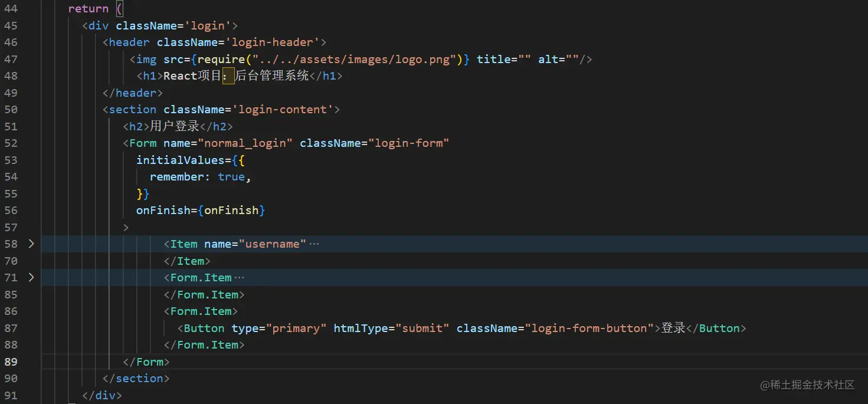
Task: Click the closing </Button> tag
Action: pyautogui.click(x=716, y=328)
